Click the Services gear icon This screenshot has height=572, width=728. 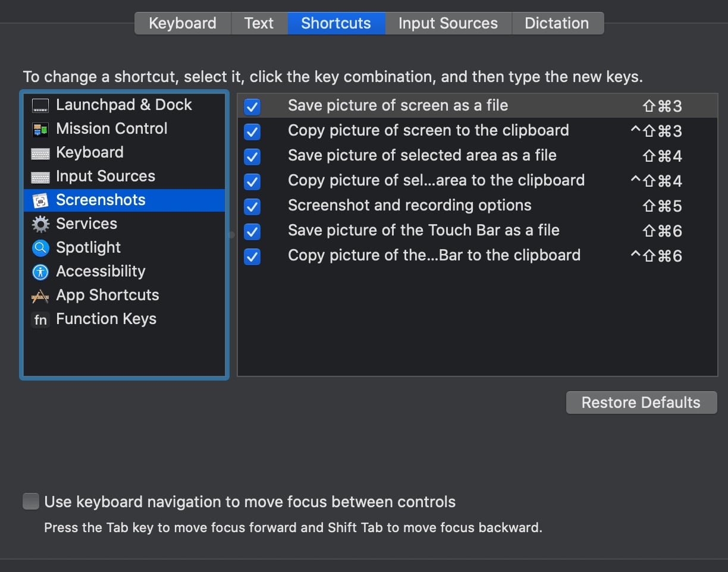[40, 224]
